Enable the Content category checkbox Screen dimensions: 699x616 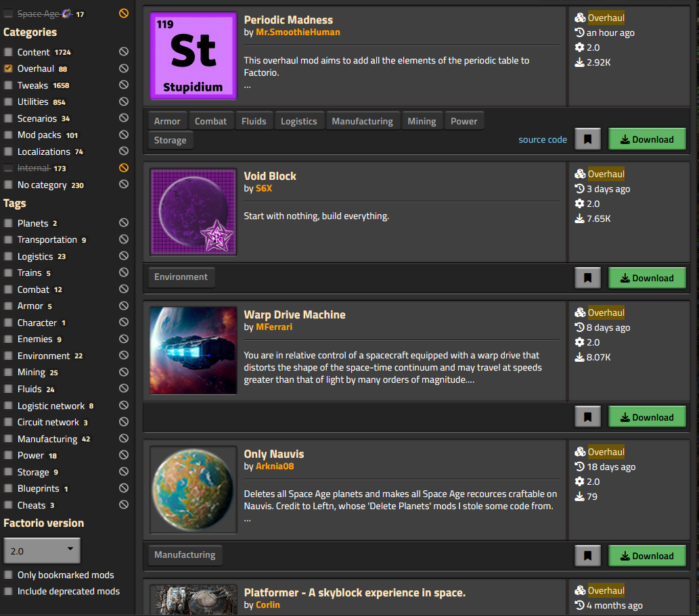tap(8, 52)
